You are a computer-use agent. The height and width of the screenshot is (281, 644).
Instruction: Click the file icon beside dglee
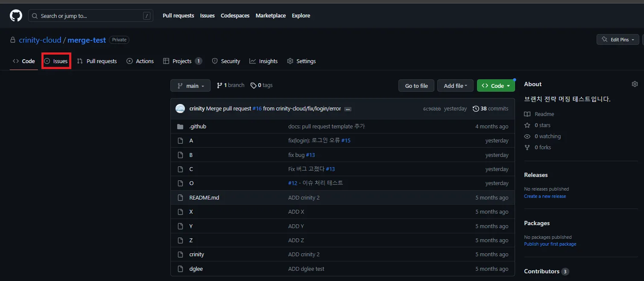point(180,269)
